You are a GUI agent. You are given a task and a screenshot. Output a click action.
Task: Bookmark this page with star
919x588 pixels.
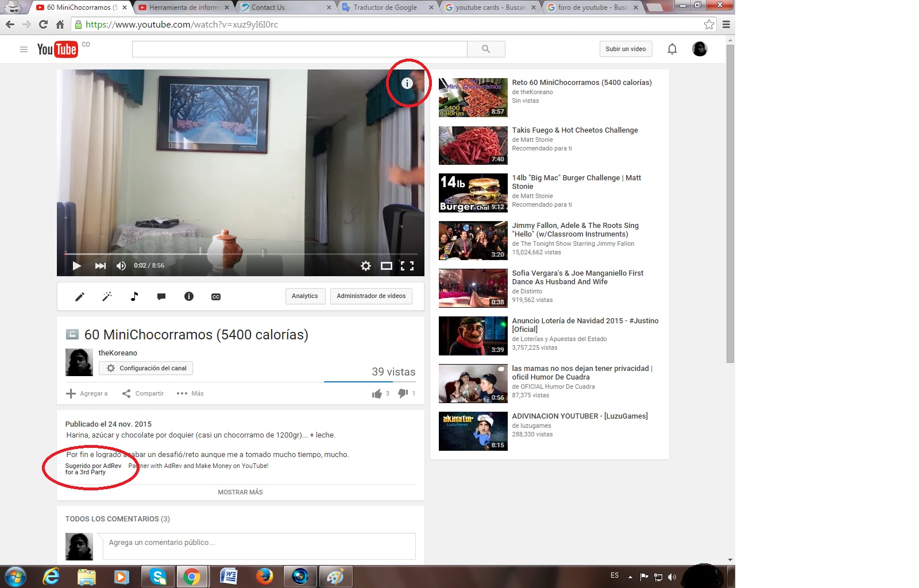click(x=709, y=25)
